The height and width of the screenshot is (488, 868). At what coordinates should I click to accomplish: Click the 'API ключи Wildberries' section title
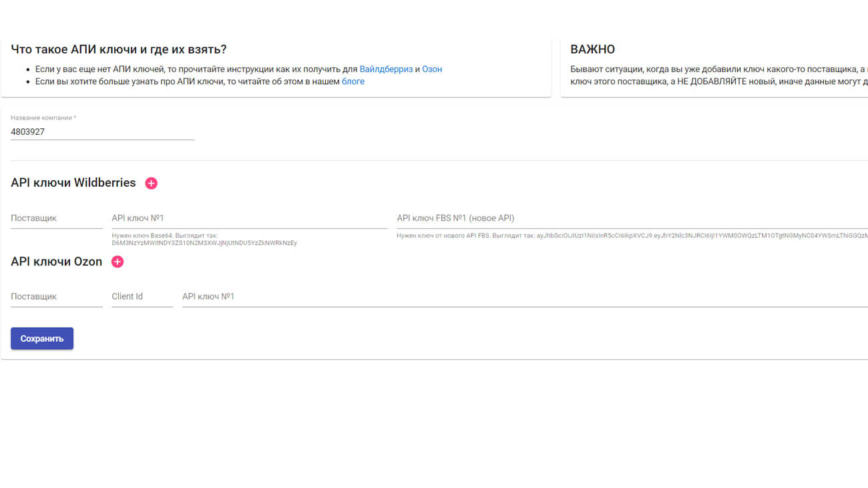tap(73, 183)
